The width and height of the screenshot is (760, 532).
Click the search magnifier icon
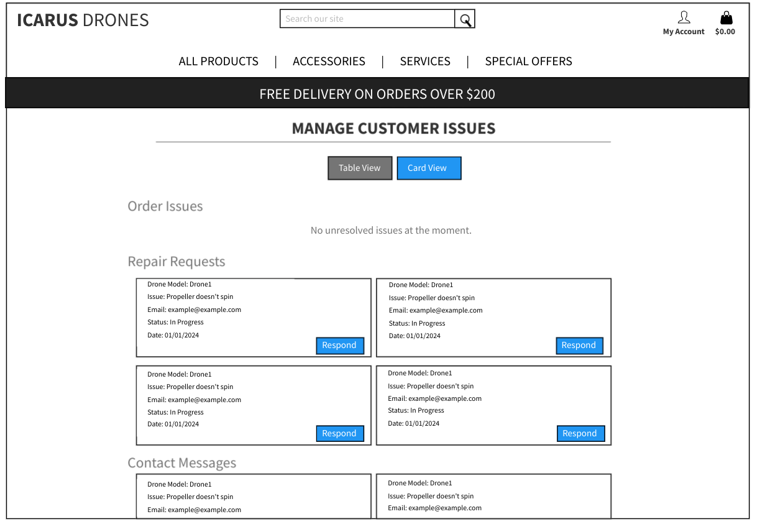point(465,19)
